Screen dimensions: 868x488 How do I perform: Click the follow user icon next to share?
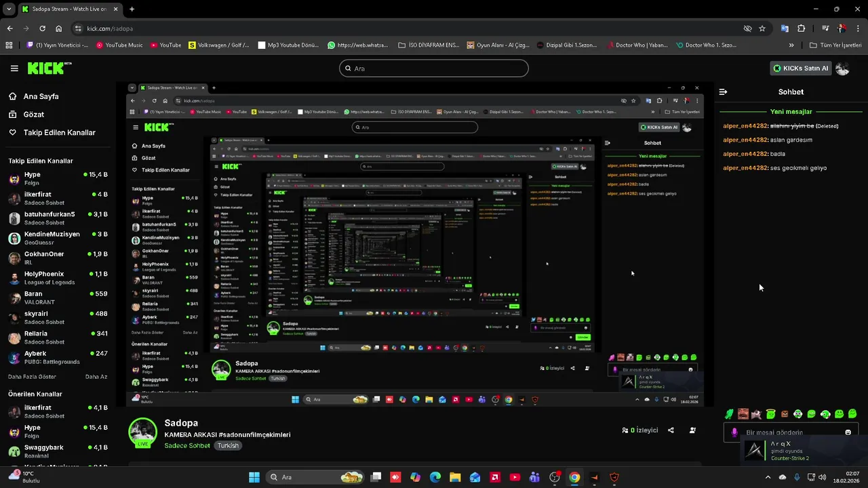point(692,430)
